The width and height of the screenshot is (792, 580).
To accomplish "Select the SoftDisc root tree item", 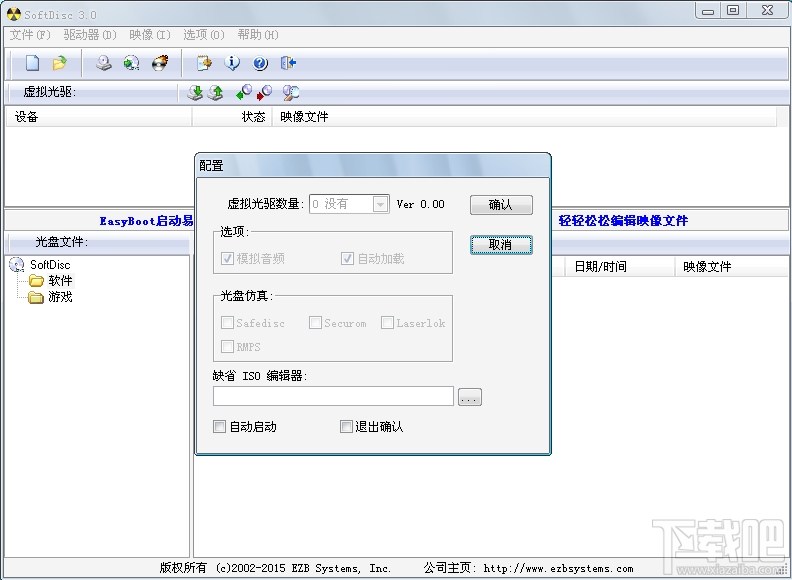I will [x=50, y=265].
